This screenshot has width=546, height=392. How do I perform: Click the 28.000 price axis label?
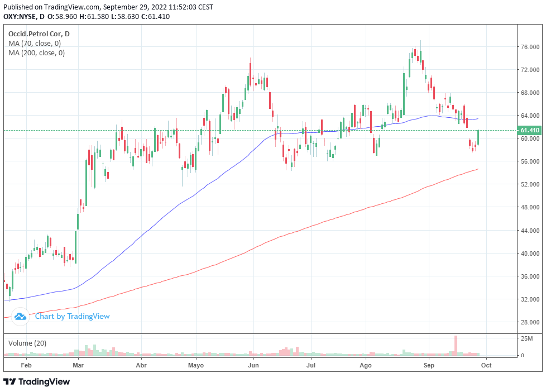530,322
